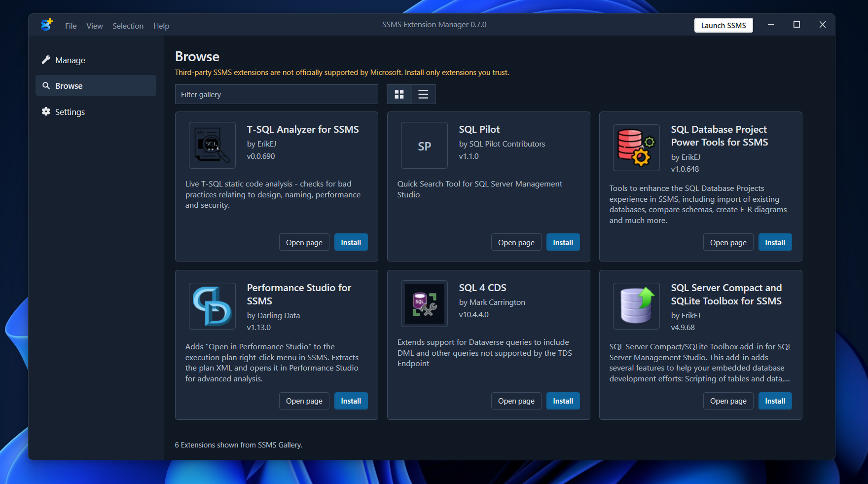Image resolution: width=868 pixels, height=484 pixels.
Task: Install the SQL 4 CDS extension
Action: (563, 401)
